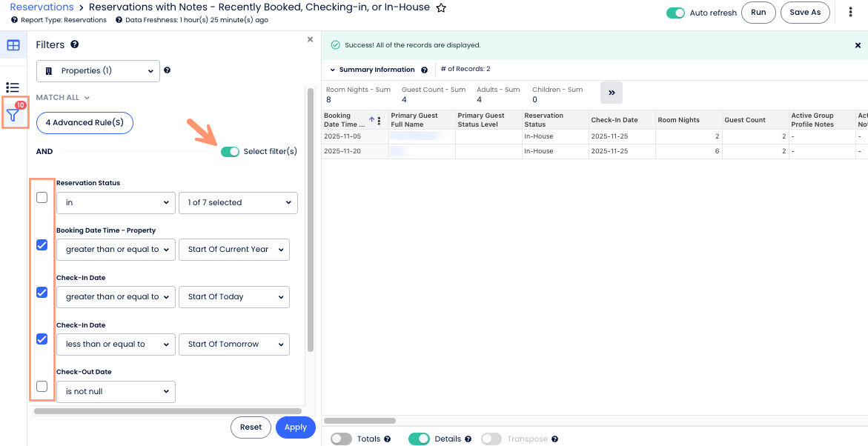Sort by the Check-In Date column header
Image resolution: width=868 pixels, height=446 pixels.
[x=614, y=120]
